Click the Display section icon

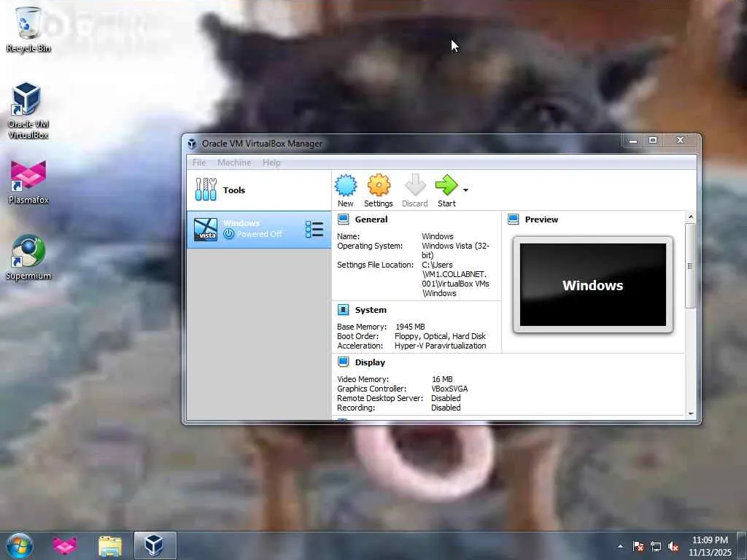pos(343,362)
